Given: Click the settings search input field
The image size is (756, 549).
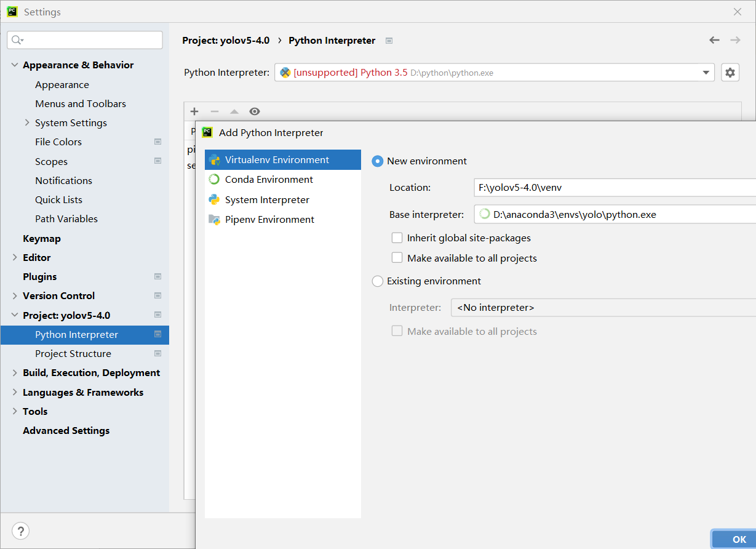Looking at the screenshot, I should [x=85, y=40].
